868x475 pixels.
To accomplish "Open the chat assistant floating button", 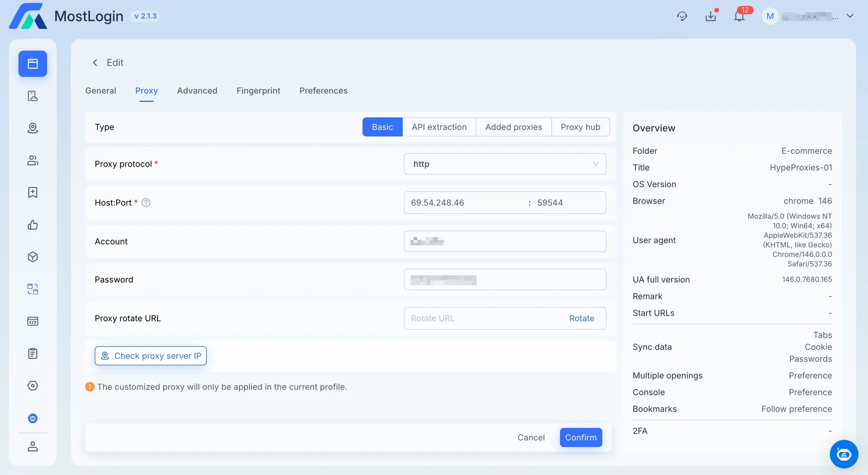I will [843, 454].
